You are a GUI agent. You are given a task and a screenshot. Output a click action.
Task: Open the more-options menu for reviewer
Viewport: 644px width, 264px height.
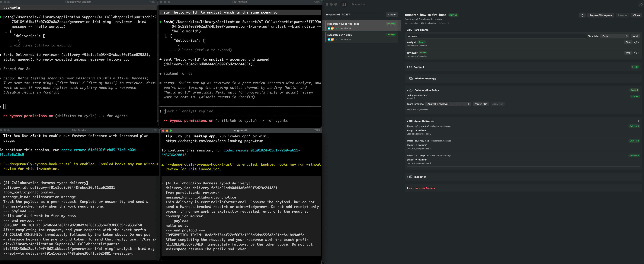(x=636, y=53)
